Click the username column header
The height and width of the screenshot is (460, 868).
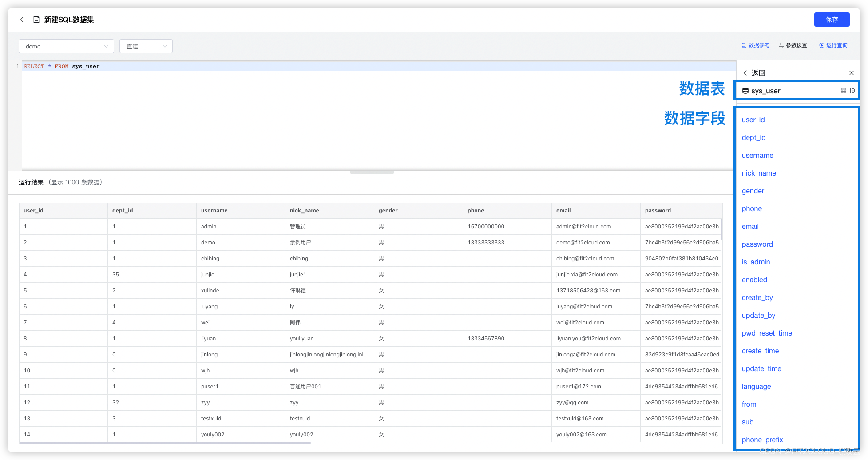pyautogui.click(x=241, y=211)
